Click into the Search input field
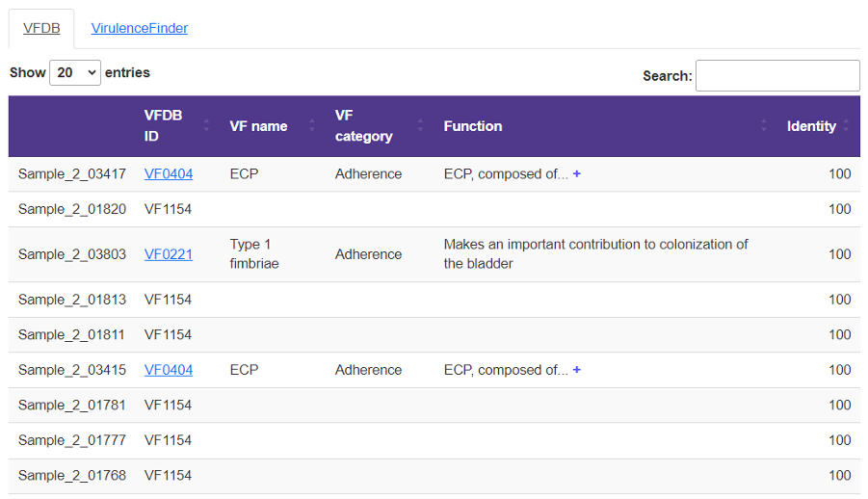Image resolution: width=868 pixels, height=499 pixels. [x=777, y=75]
